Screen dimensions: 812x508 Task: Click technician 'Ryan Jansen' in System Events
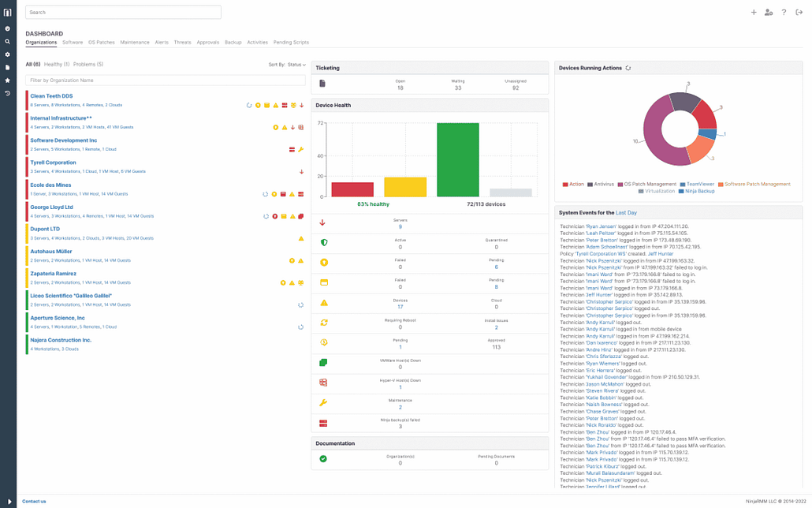(599, 224)
